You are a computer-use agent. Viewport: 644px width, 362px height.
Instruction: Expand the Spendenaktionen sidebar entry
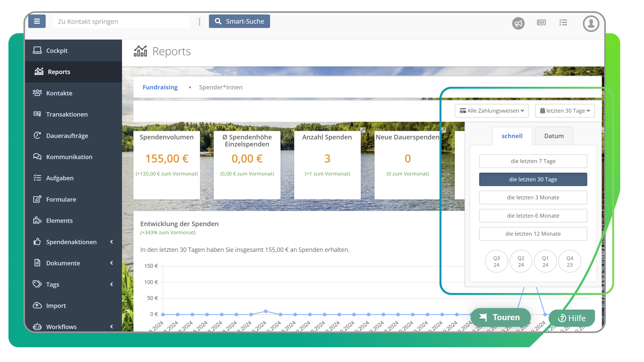pyautogui.click(x=71, y=242)
